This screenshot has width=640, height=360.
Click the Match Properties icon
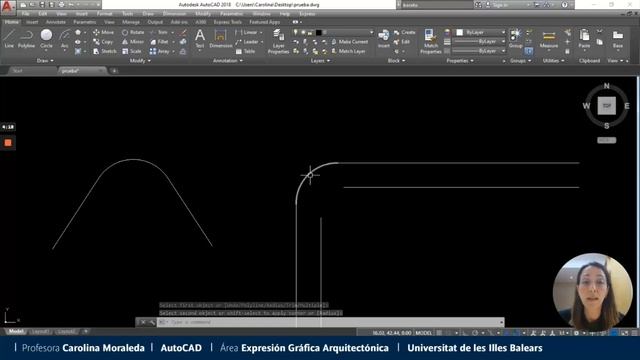431,41
